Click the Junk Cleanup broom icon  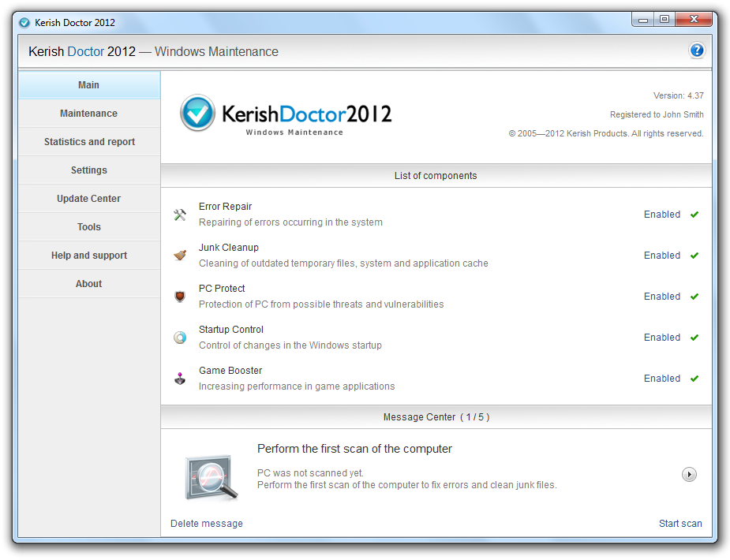pos(180,256)
